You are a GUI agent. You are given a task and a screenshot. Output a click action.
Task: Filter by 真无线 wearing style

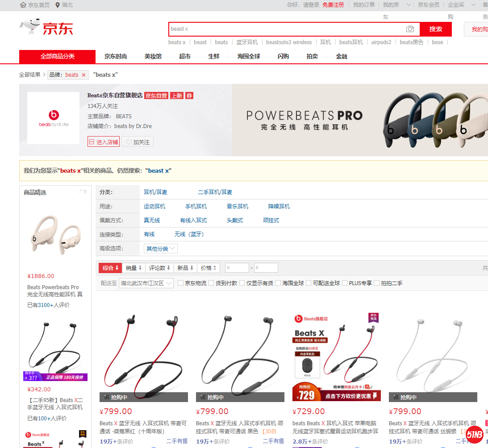151,220
